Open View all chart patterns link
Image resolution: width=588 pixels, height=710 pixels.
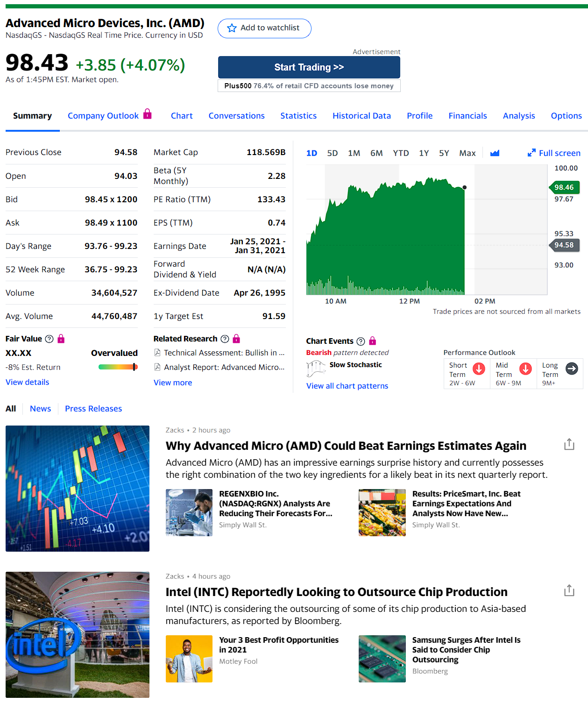(347, 386)
